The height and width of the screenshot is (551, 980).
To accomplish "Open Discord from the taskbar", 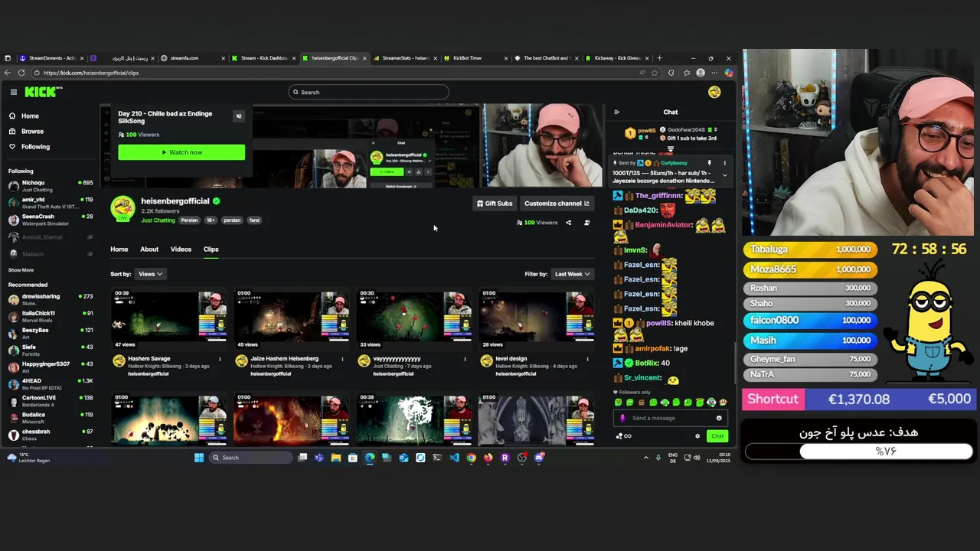I will pos(539,458).
